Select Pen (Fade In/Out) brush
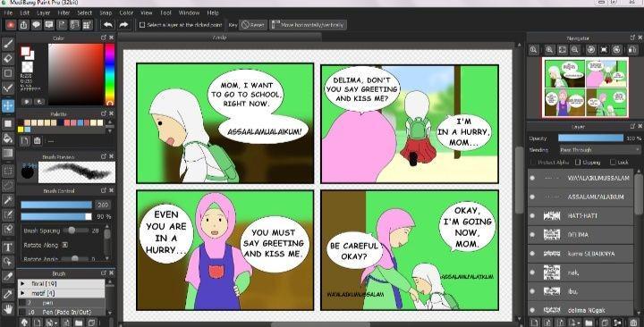Image resolution: width=644 pixels, height=327 pixels. (61, 312)
